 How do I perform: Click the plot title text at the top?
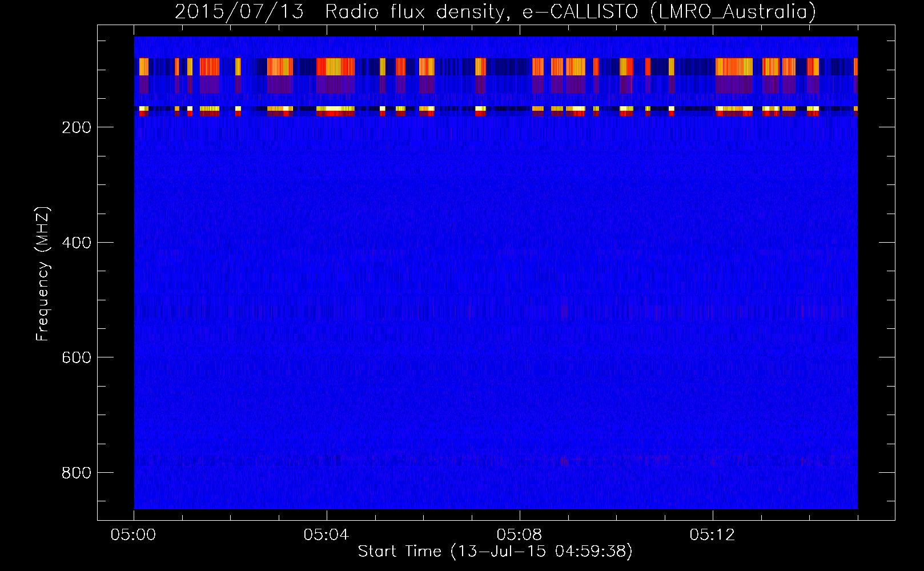point(495,11)
